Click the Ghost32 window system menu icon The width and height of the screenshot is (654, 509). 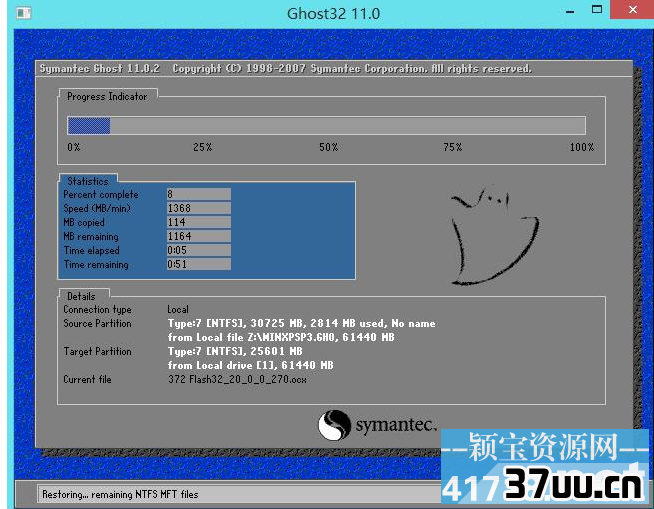tap(24, 13)
